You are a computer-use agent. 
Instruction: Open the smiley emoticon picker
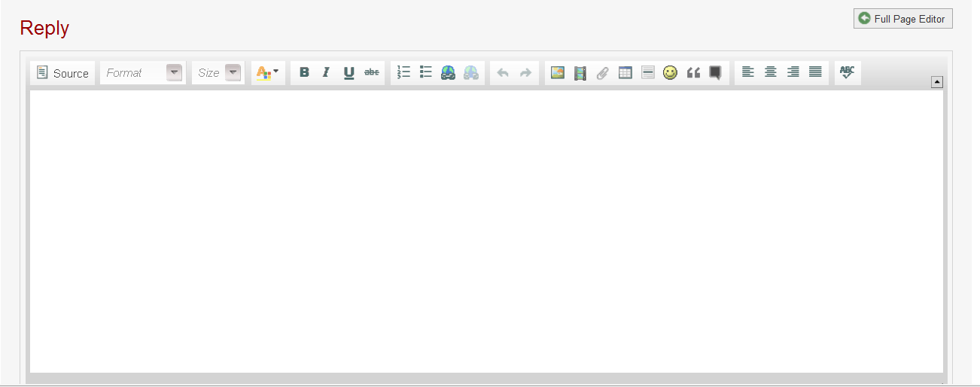pos(670,73)
